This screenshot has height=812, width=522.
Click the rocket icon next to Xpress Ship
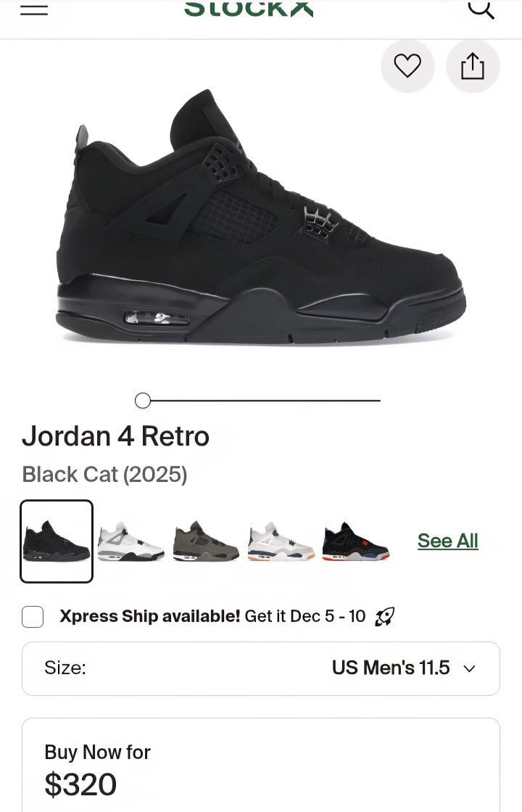pyautogui.click(x=386, y=616)
